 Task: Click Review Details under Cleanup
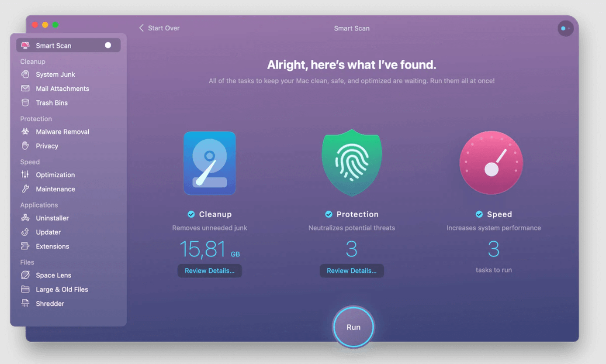[x=210, y=271]
